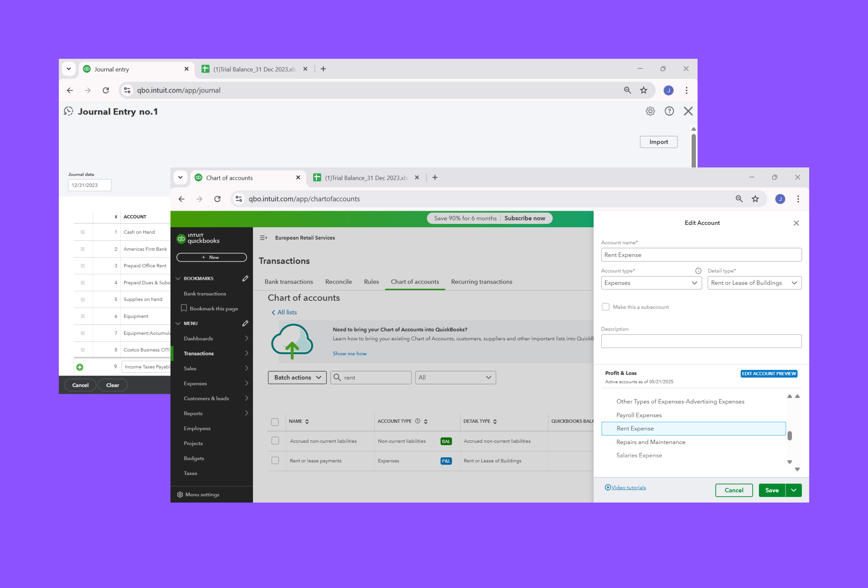Toggle the select-all accounts header checkbox
The image size is (868, 588).
[x=275, y=422]
